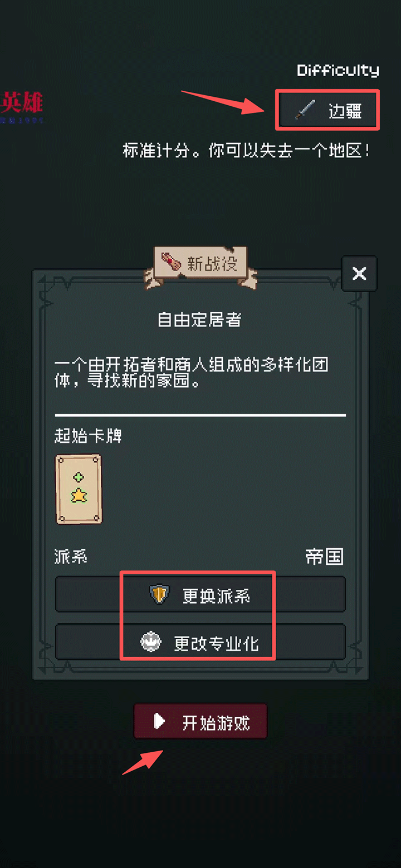Click the round white emblem beside 更改专业化
Viewport: 401px width, 868px height.
pyautogui.click(x=151, y=643)
